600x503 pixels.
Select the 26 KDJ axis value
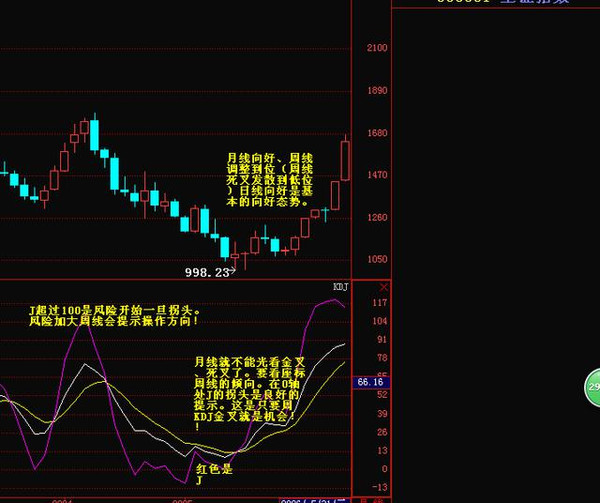click(x=382, y=432)
